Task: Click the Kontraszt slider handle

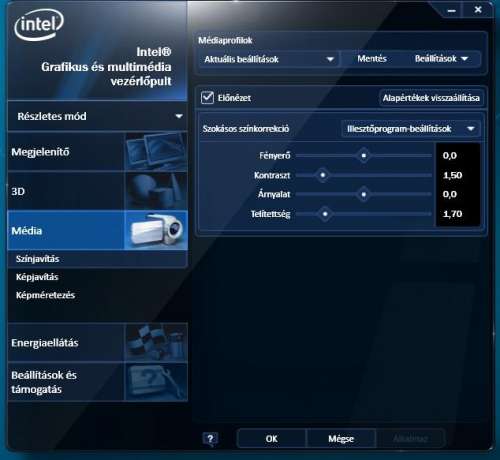Action: coord(323,175)
